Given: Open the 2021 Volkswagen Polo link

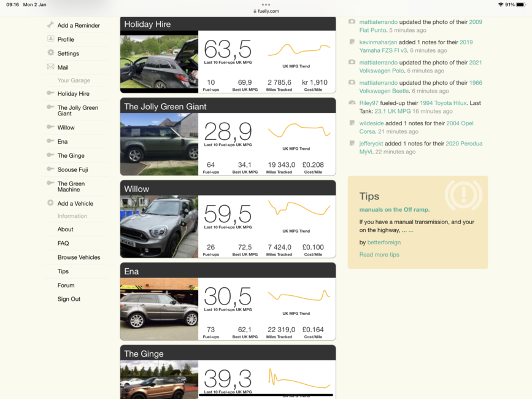Looking at the screenshot, I should [420, 66].
